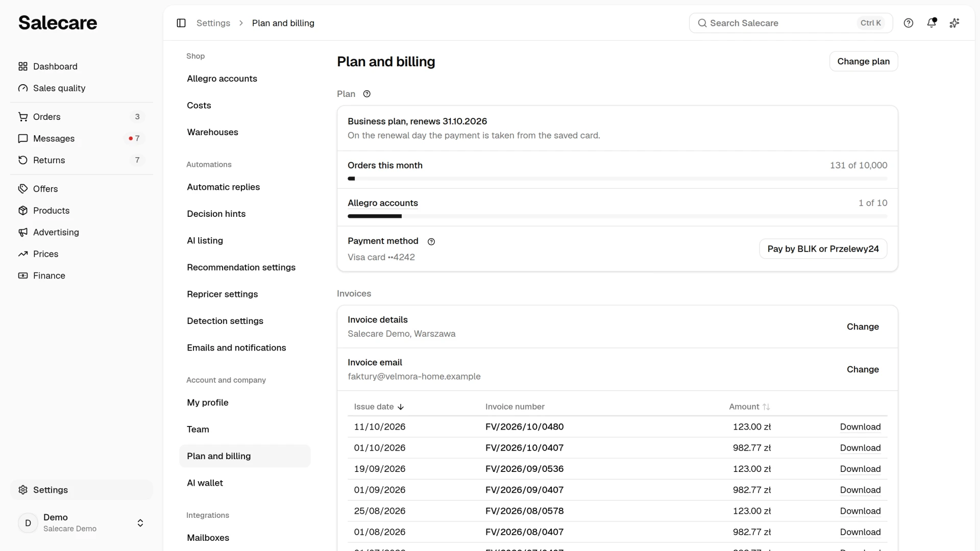This screenshot has height=551, width=980.
Task: Open notifications bell icon
Action: pyautogui.click(x=932, y=23)
